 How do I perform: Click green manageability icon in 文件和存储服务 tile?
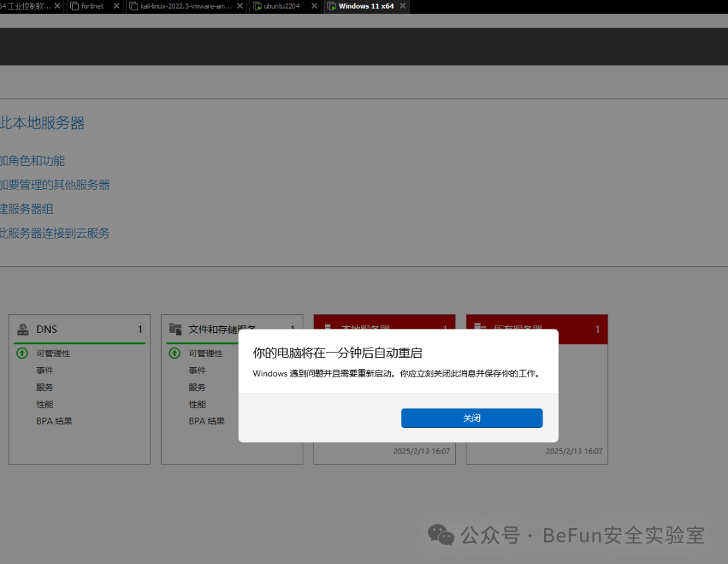point(175,353)
